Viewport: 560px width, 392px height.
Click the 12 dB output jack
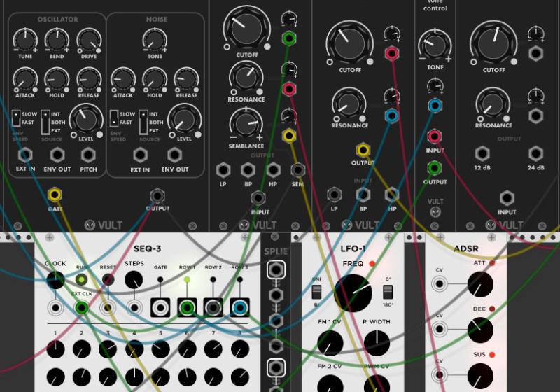[482, 154]
